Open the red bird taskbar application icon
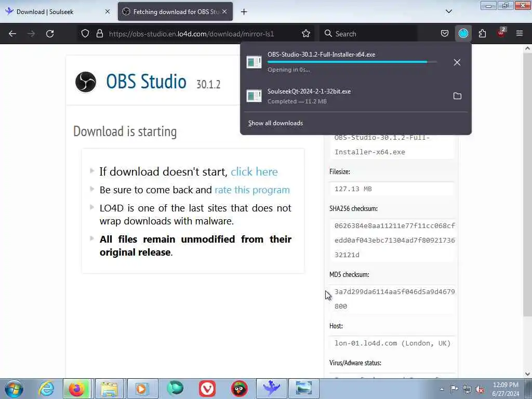This screenshot has width=532, height=399. pos(239,389)
